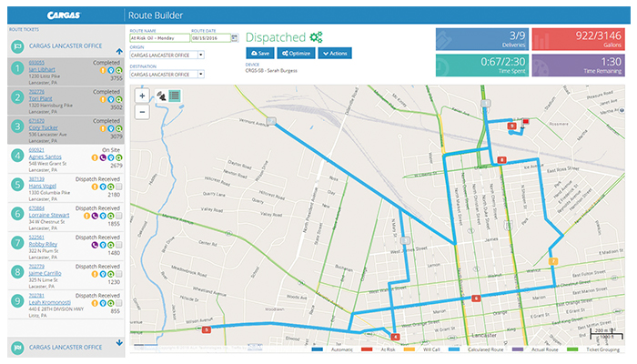Open the route date calendar picker

pyautogui.click(x=234, y=38)
